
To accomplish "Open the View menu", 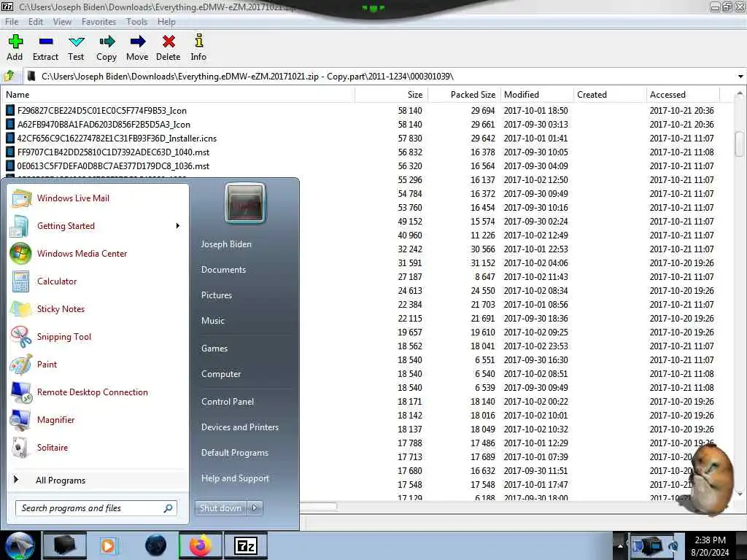I will pos(62,22).
